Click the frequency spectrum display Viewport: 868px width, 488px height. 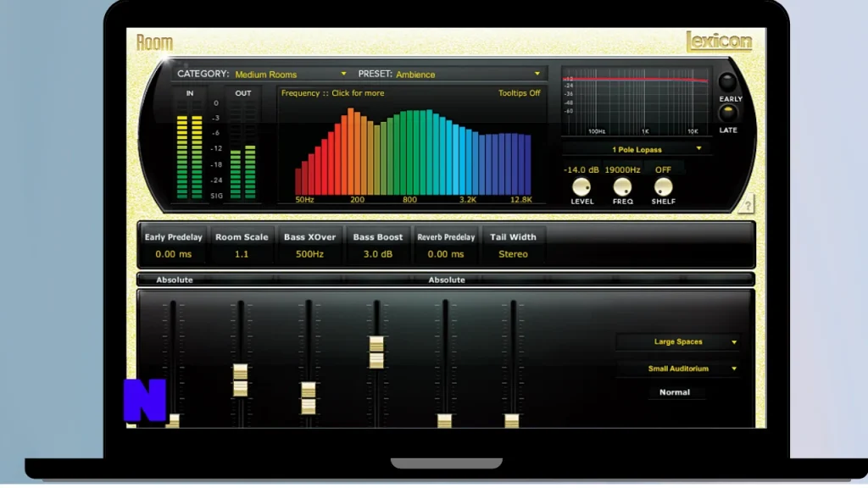coord(413,152)
